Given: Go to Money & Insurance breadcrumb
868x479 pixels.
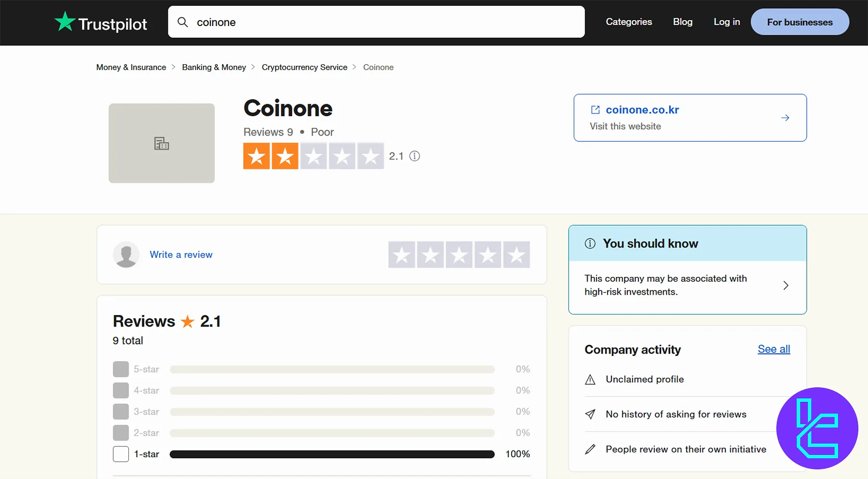Looking at the screenshot, I should pos(131,67).
